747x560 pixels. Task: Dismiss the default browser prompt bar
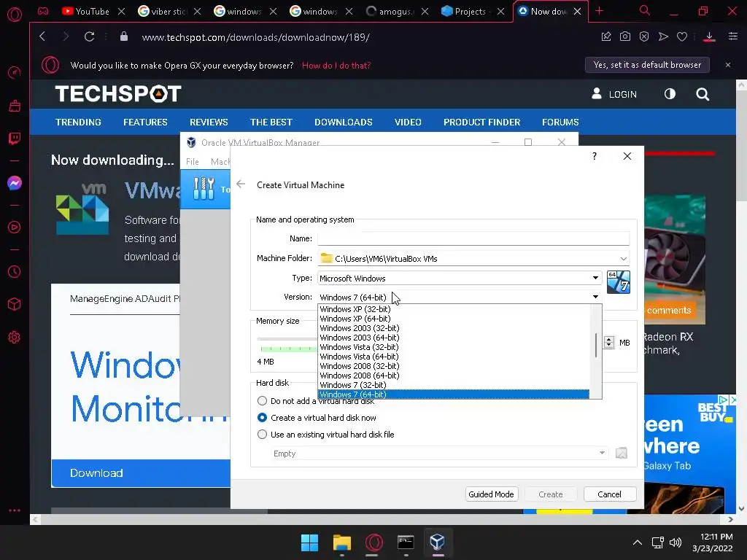(728, 65)
